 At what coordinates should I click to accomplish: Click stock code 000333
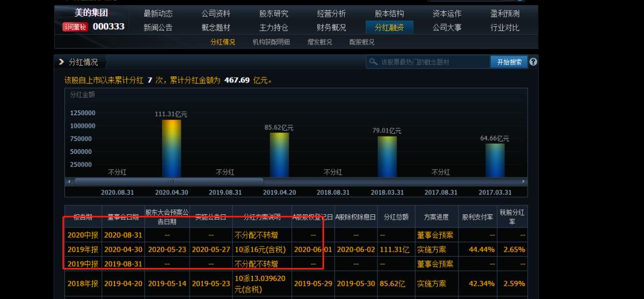pyautogui.click(x=109, y=27)
